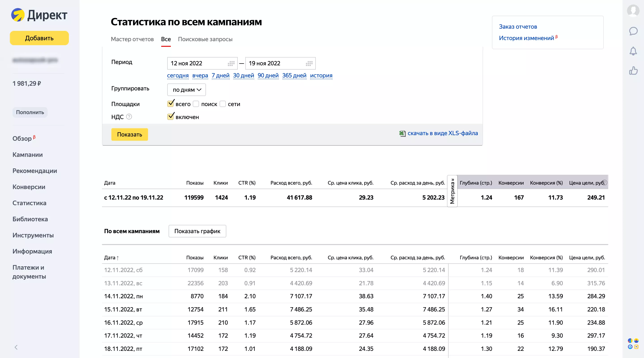Viewport: 644px width, 358px height.
Task: Switch to the Мастер отчетов tab
Action: coord(132,39)
